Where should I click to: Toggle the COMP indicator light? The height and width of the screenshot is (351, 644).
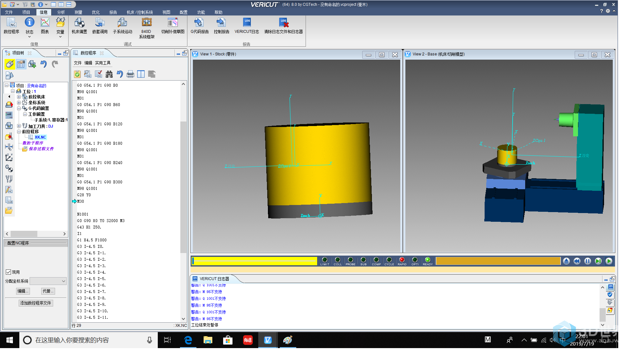(376, 260)
